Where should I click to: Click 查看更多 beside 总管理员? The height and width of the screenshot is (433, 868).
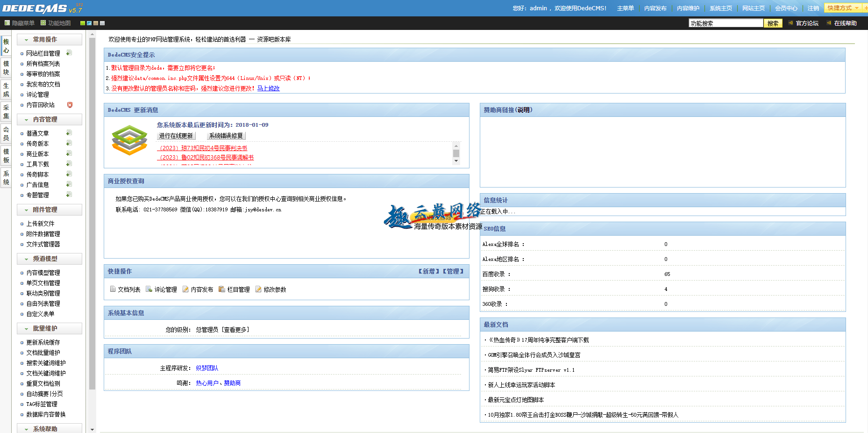(x=235, y=330)
